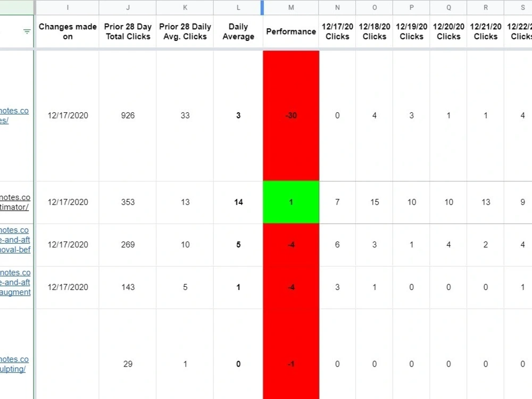Click the 'Performance' header cell
This screenshot has height=399, width=532.
[x=291, y=31]
